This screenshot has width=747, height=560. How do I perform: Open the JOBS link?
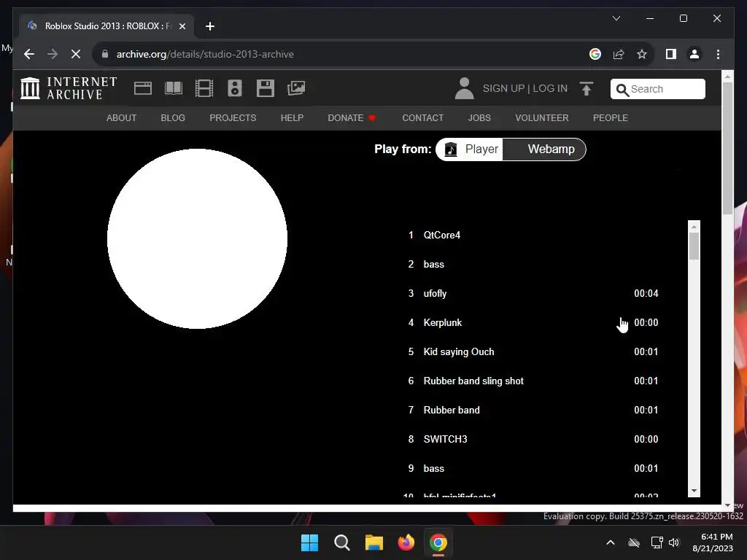click(x=479, y=118)
